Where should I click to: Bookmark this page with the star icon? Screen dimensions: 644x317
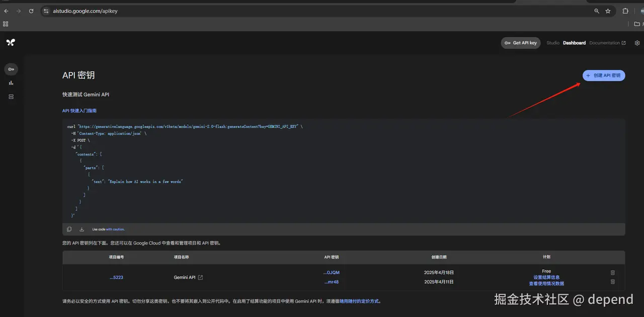click(x=608, y=11)
